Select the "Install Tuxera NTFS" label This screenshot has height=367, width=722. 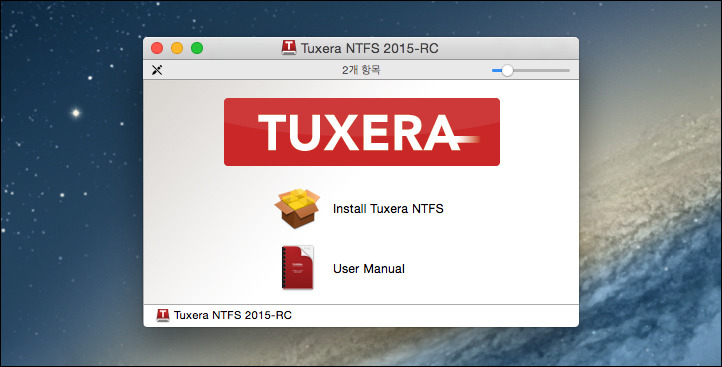click(388, 209)
